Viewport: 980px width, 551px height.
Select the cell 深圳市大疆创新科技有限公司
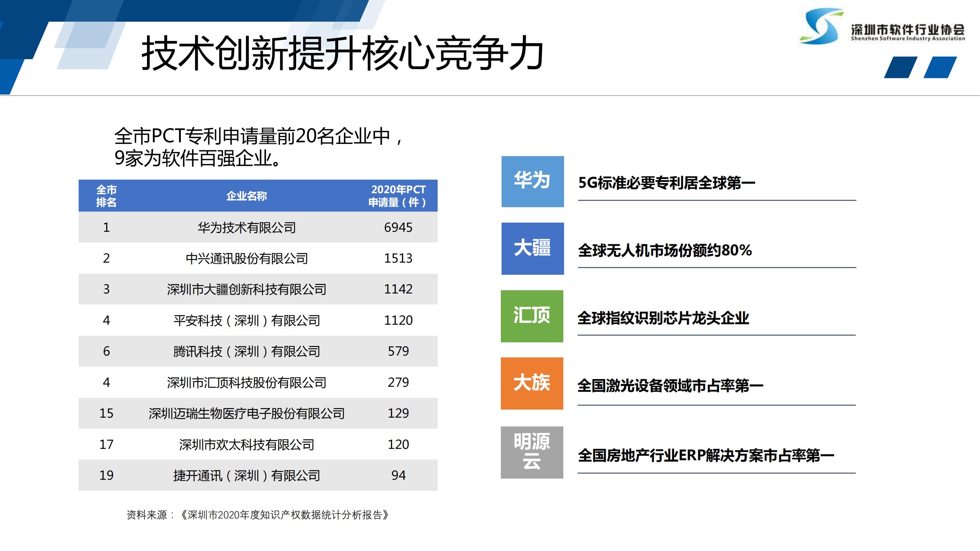click(247, 289)
